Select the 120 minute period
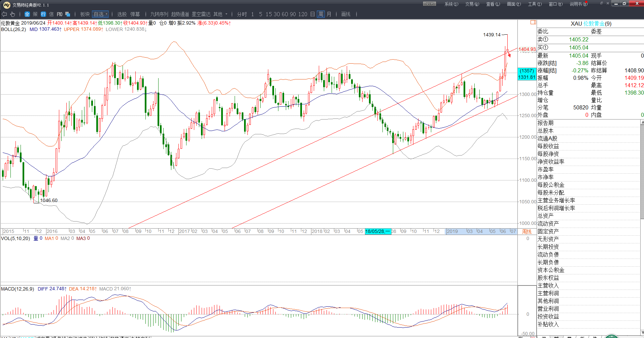Screen dimensions: 644x338 303,14
